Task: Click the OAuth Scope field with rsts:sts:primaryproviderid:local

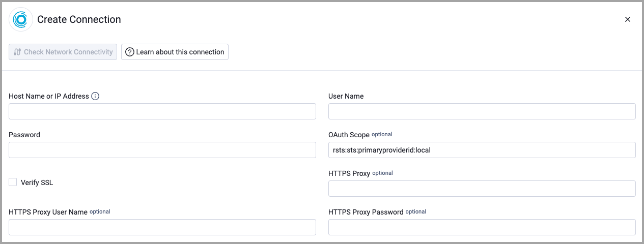Action: tap(482, 150)
